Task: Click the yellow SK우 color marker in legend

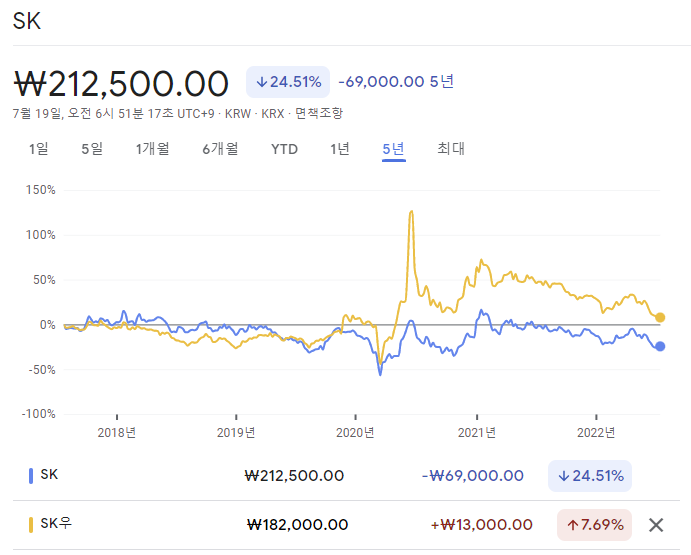Action: pyautogui.click(x=31, y=525)
